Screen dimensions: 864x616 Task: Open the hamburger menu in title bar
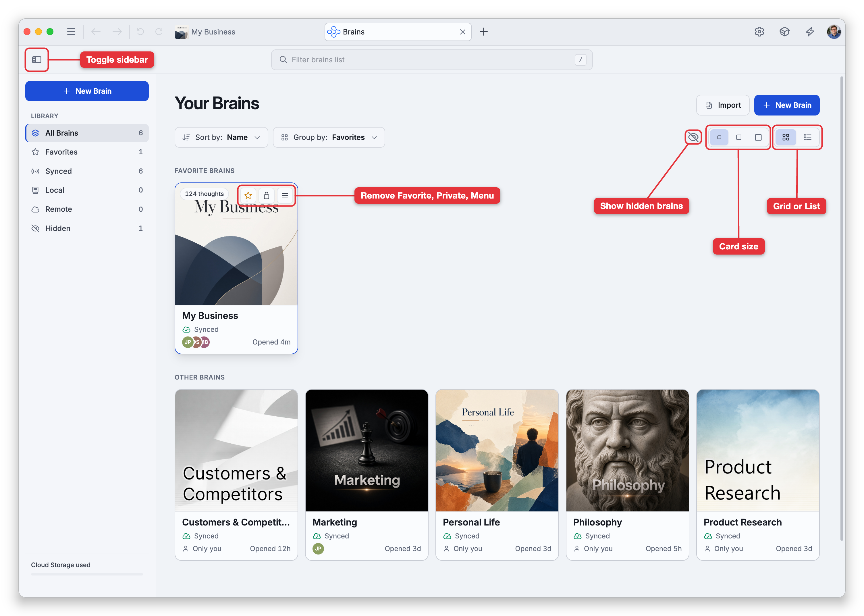pyautogui.click(x=71, y=32)
